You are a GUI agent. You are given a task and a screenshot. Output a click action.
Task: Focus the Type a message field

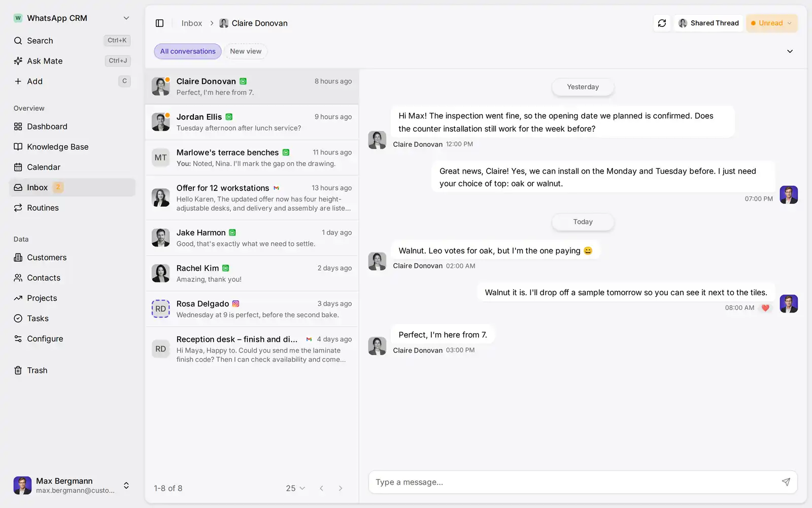click(x=583, y=482)
